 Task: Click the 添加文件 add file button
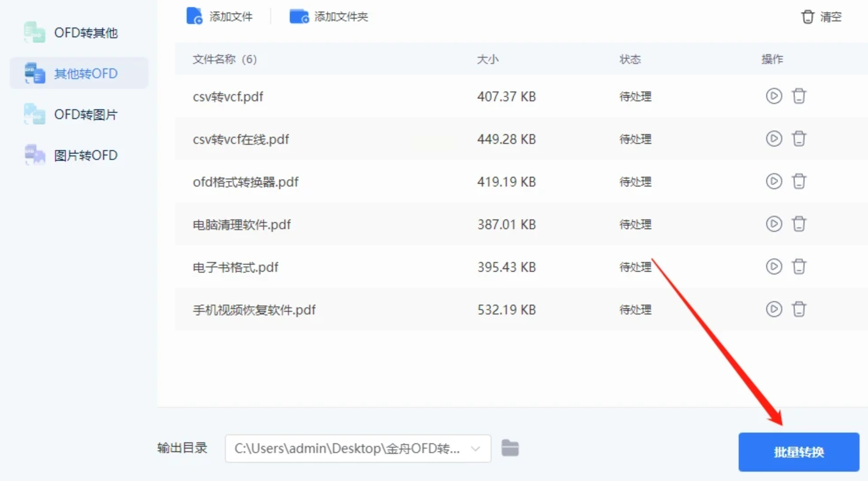click(x=220, y=16)
